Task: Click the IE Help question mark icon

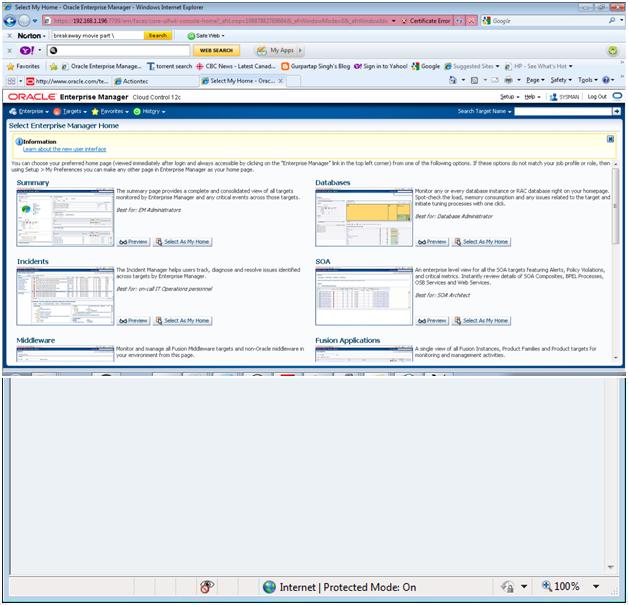Action: pos(608,80)
